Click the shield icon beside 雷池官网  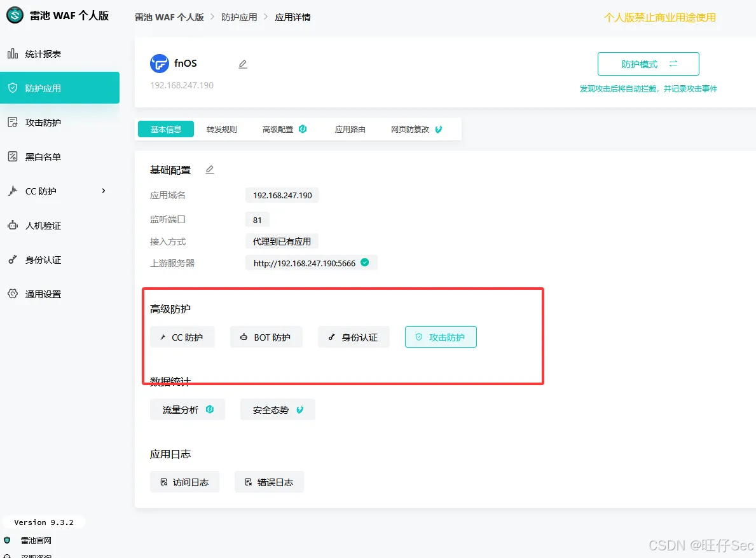pyautogui.click(x=7, y=540)
